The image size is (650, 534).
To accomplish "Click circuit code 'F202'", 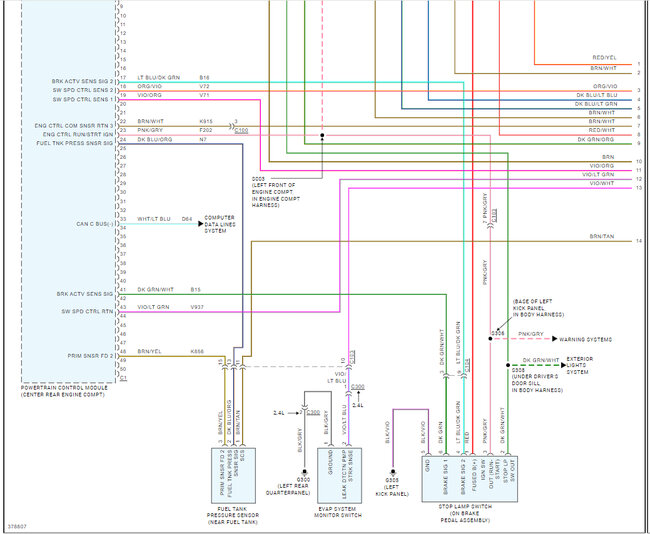I will click(206, 130).
